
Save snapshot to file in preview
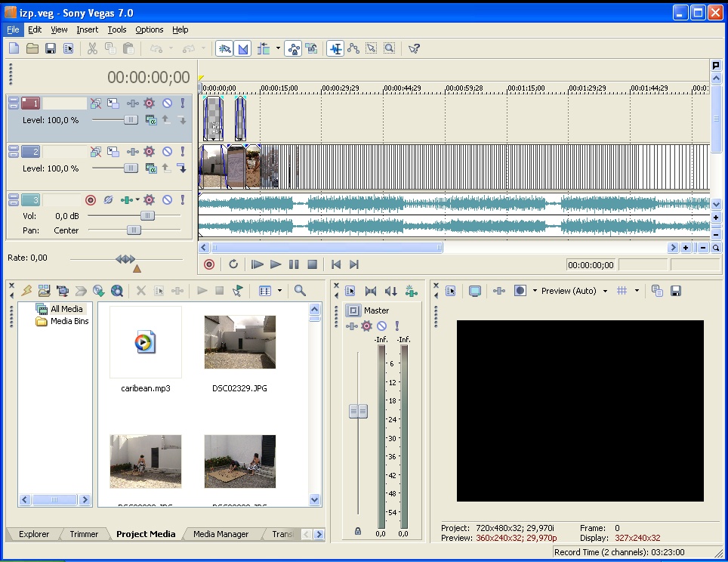click(x=676, y=291)
